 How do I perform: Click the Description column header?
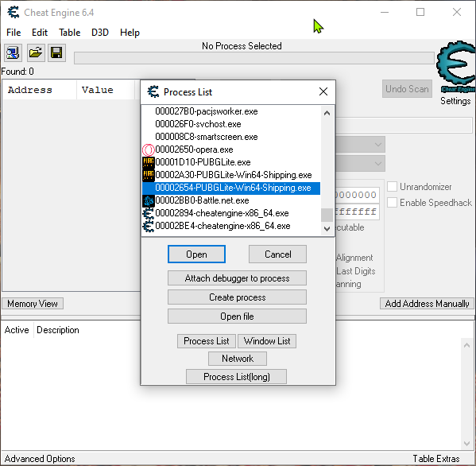[58, 330]
